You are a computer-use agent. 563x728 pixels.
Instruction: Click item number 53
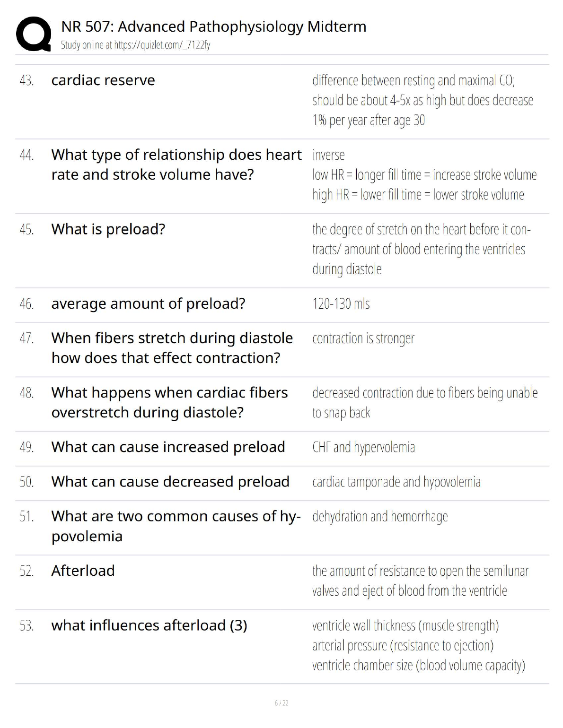26,626
